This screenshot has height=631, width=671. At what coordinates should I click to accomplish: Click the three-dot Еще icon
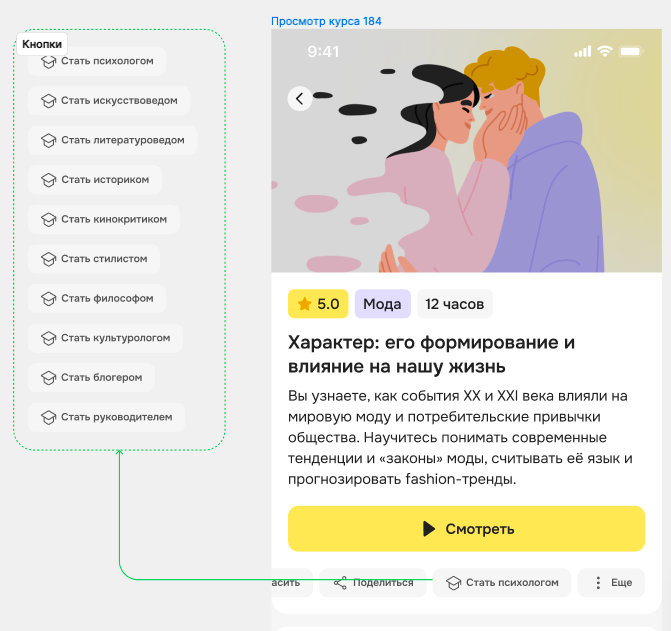tap(598, 583)
